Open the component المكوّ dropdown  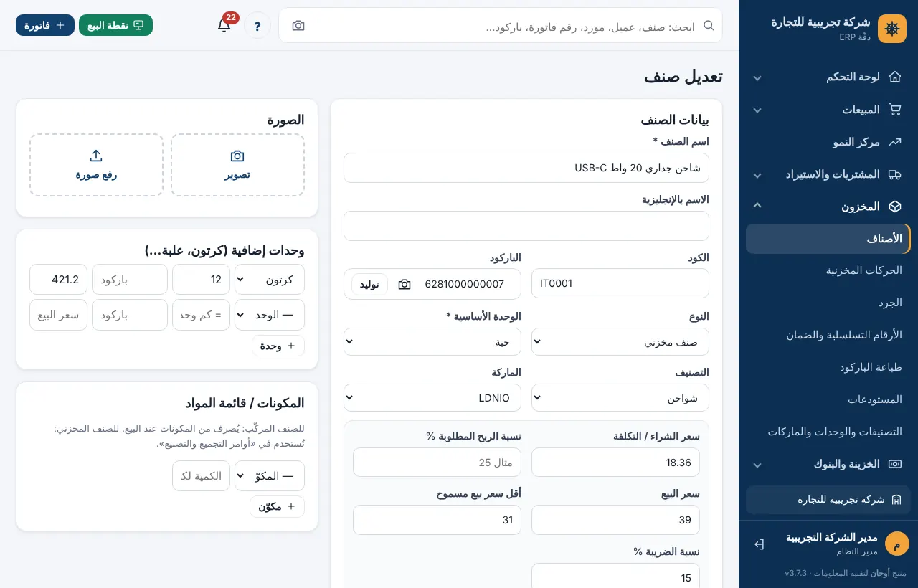(x=270, y=475)
